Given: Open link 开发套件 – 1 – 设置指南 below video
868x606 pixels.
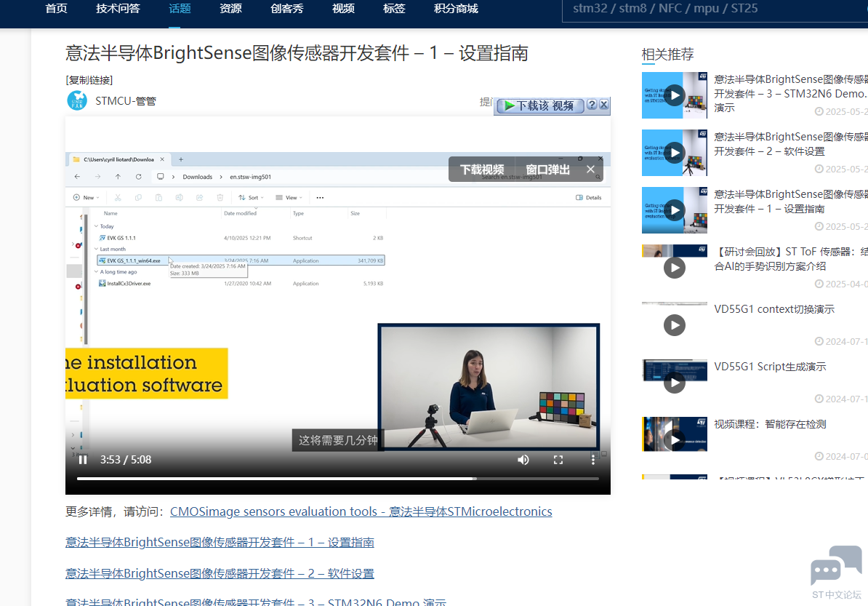Looking at the screenshot, I should click(x=220, y=542).
